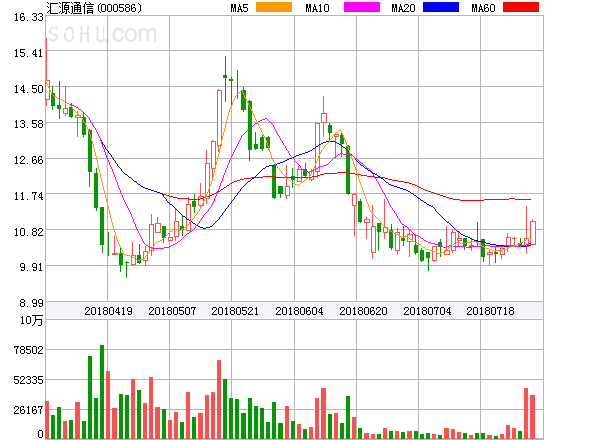Click the blue MA20 legend swatch

point(441,7)
